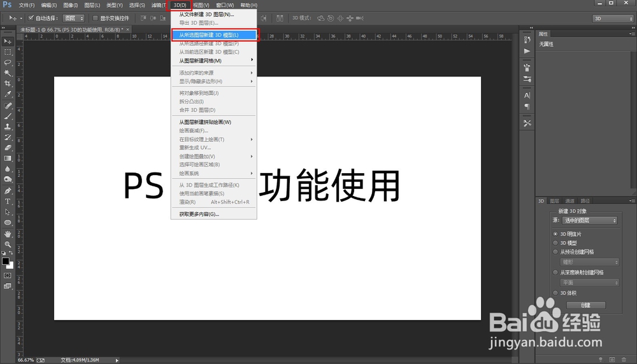Open the Tool Presets panel icon
The image size is (637, 364).
527,123
